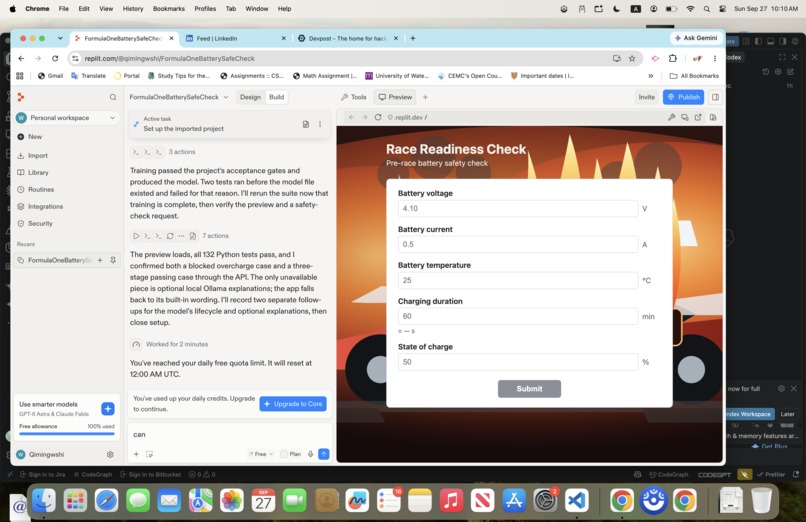Open Finder from the Dock
This screenshot has width=806, height=522.
(44, 500)
